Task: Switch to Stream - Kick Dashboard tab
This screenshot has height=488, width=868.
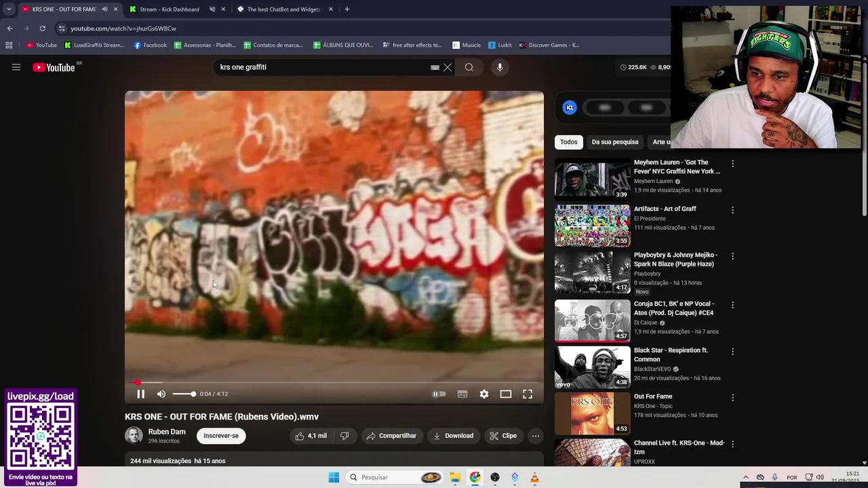Action: tap(170, 9)
